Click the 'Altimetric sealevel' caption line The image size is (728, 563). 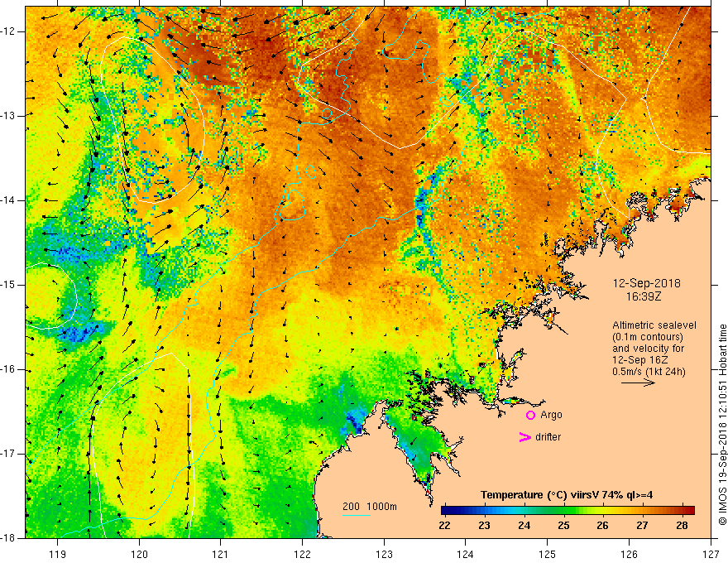(x=654, y=325)
